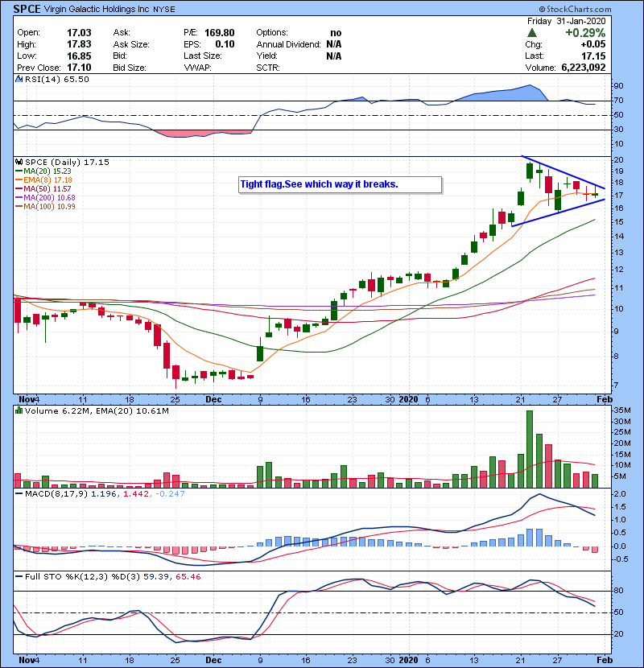644x668 pixels.
Task: Click the stochastic %K value 59.39
Action: click(x=155, y=577)
